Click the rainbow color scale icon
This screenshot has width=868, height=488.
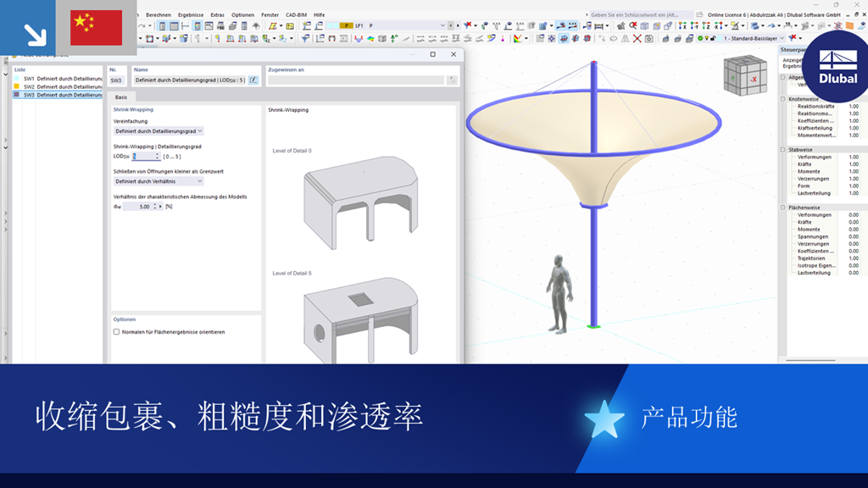(517, 39)
